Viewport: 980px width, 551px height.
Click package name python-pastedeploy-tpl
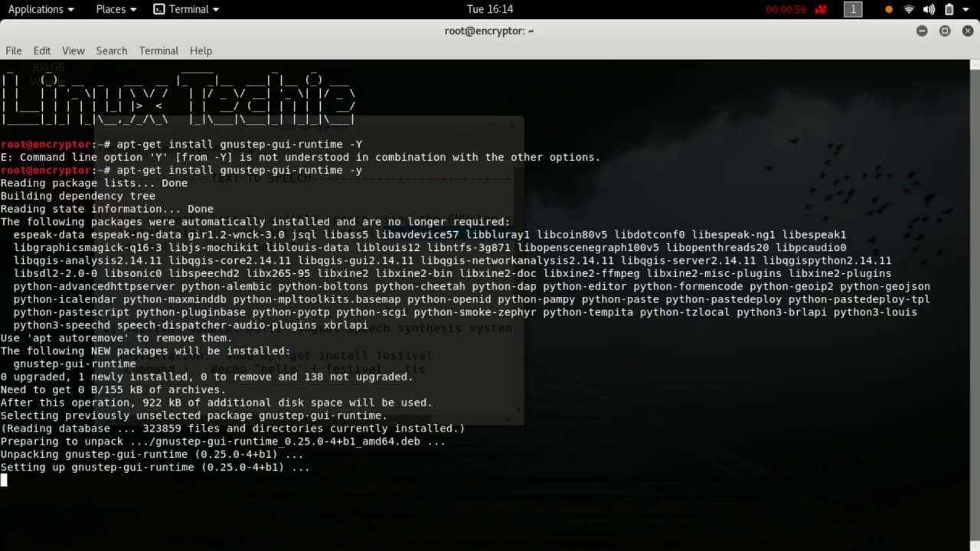click(x=859, y=300)
